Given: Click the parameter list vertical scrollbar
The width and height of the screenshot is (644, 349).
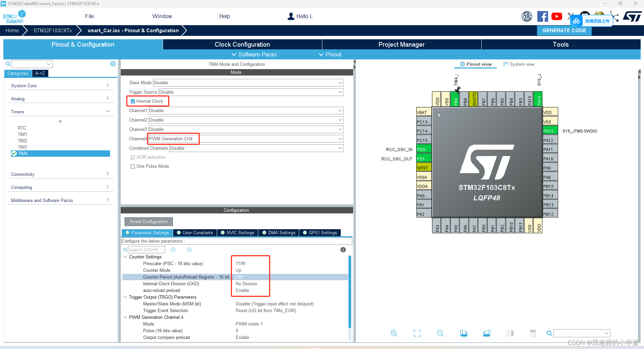Looking at the screenshot, I should point(350,292).
